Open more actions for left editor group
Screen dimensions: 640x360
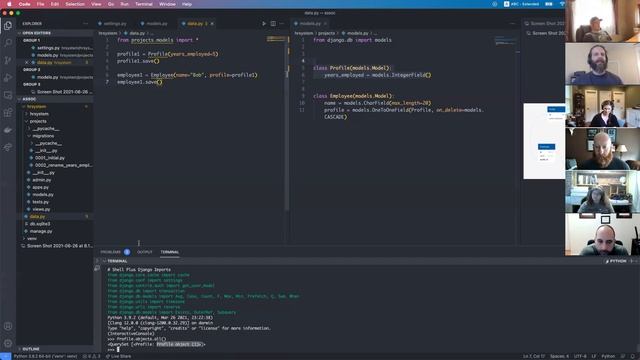282,24
